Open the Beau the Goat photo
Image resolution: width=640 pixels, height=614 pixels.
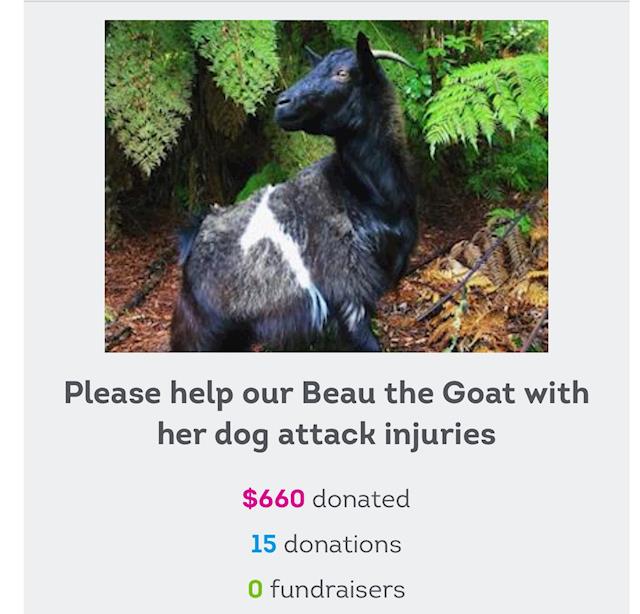pos(326,185)
